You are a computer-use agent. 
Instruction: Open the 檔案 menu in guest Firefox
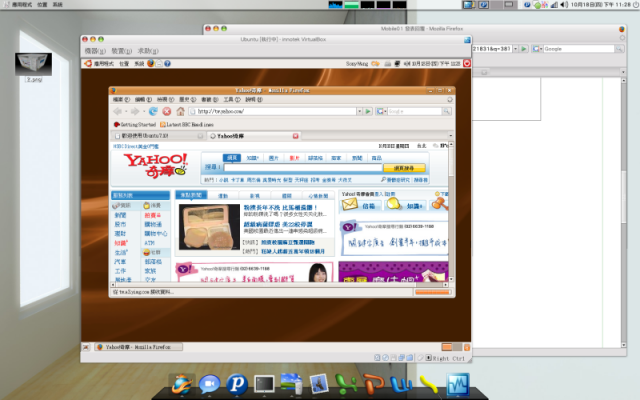point(121,100)
